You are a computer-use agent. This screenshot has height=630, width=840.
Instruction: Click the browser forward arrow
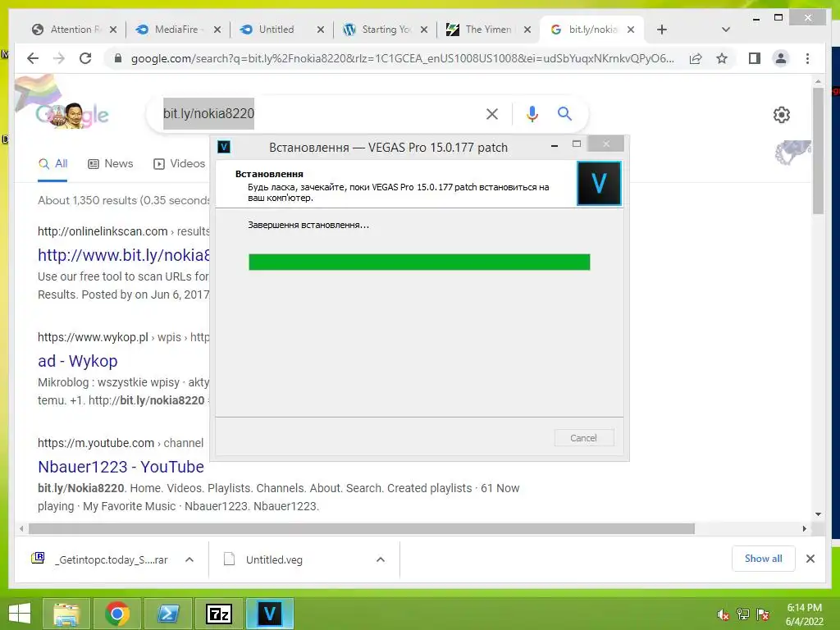point(59,58)
